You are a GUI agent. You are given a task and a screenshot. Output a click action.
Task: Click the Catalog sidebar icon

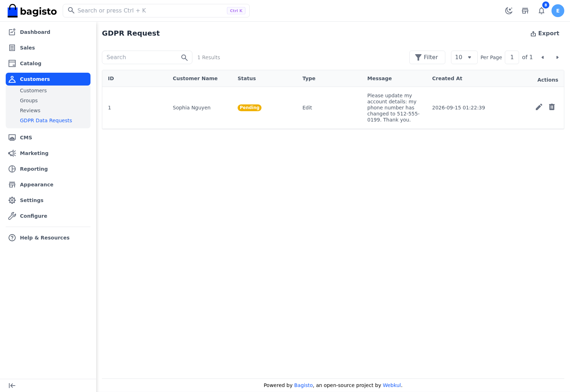12,63
